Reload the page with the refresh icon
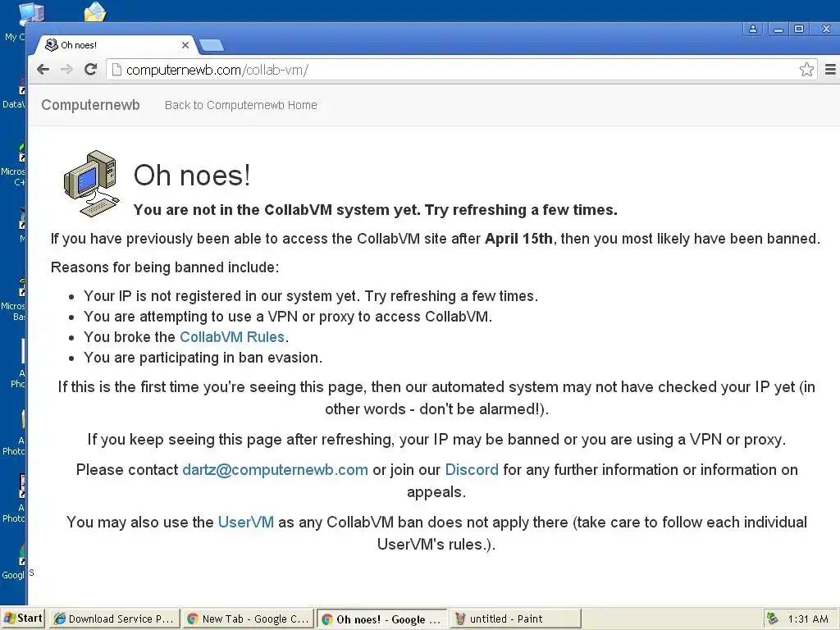This screenshot has height=630, width=840. click(x=90, y=70)
